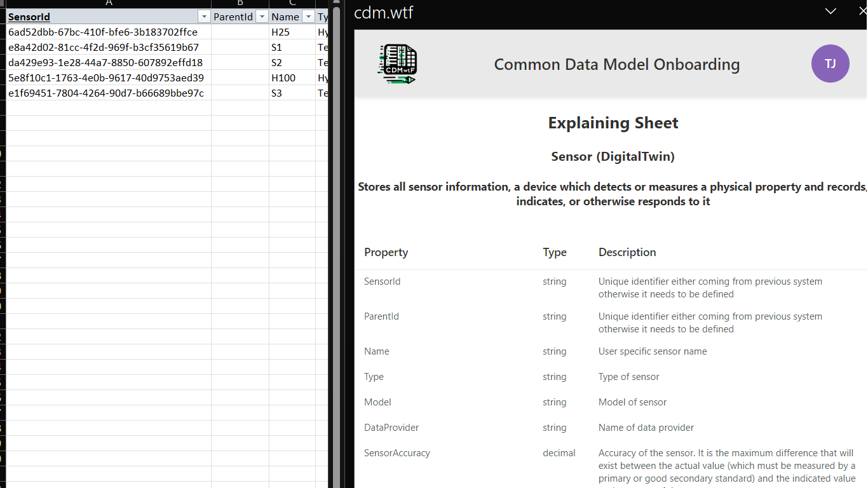
Task: Open the Name column filter dropdown
Action: [x=308, y=17]
